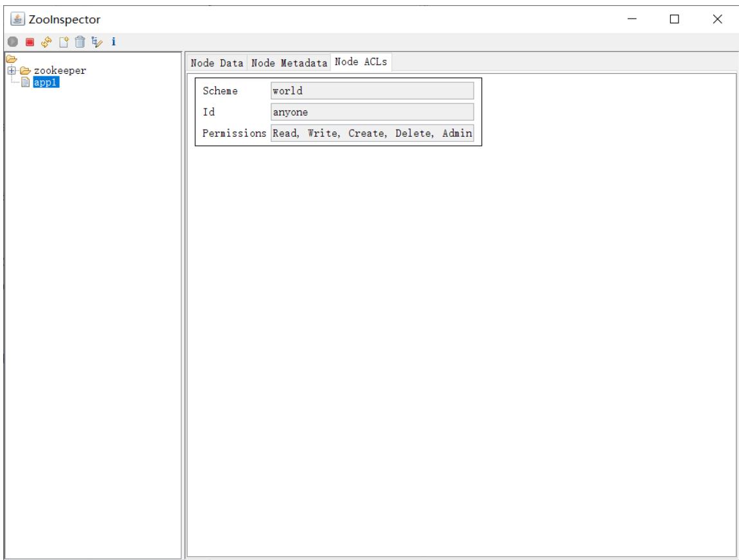Click the app1 document icon

(x=26, y=82)
